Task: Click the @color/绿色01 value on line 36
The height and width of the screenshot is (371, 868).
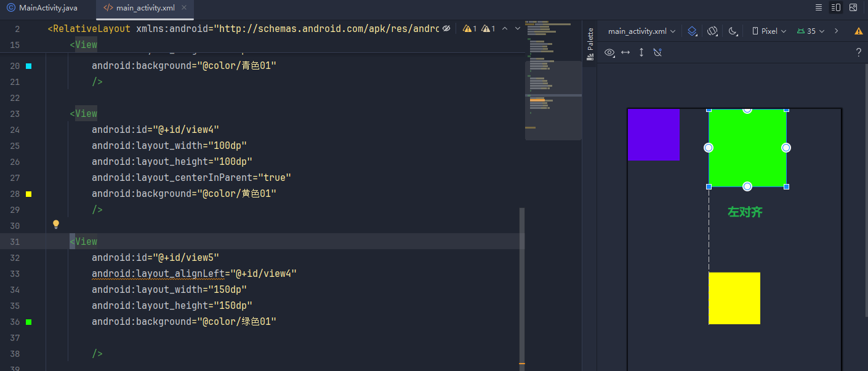Action: [236, 322]
